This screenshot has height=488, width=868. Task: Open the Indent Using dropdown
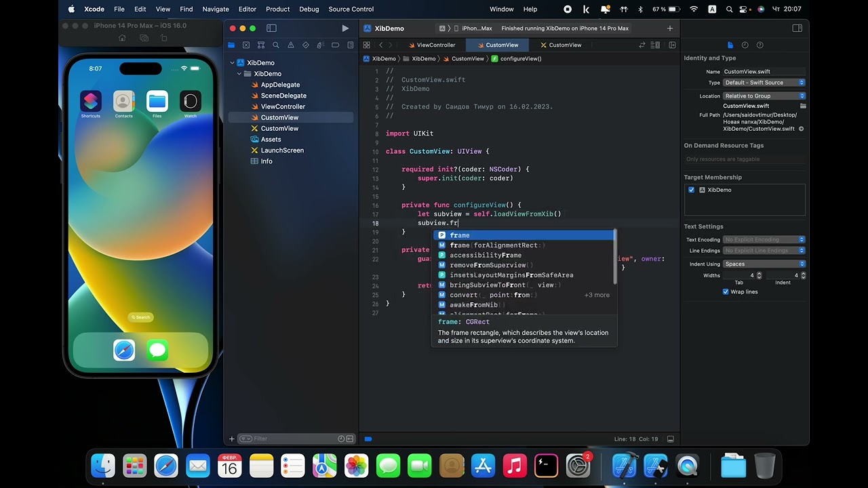coord(764,264)
